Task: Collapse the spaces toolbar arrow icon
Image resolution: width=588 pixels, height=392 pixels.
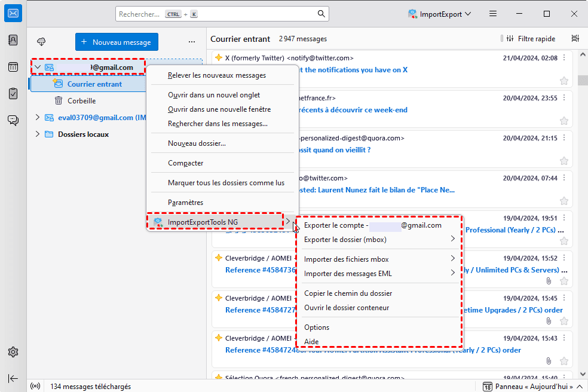Action: pos(13,378)
